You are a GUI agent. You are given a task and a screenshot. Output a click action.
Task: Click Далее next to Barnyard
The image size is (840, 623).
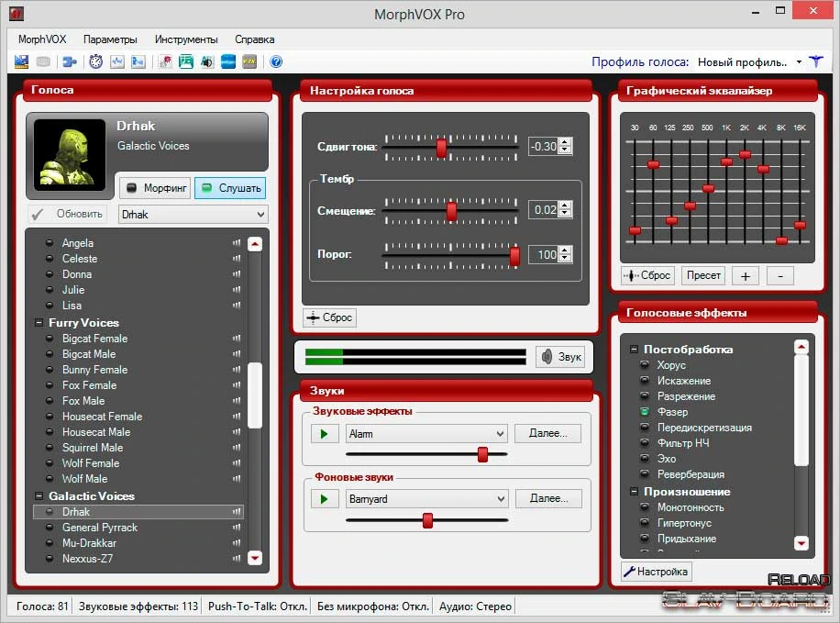click(x=548, y=498)
